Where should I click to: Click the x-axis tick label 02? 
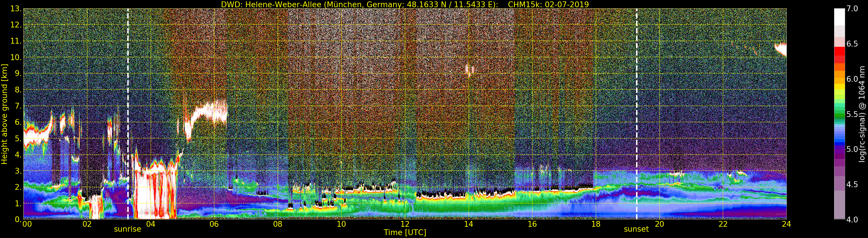click(87, 224)
